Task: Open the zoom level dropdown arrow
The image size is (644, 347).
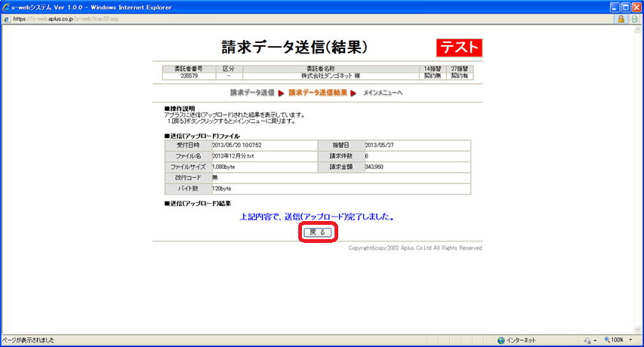Action: (x=630, y=340)
